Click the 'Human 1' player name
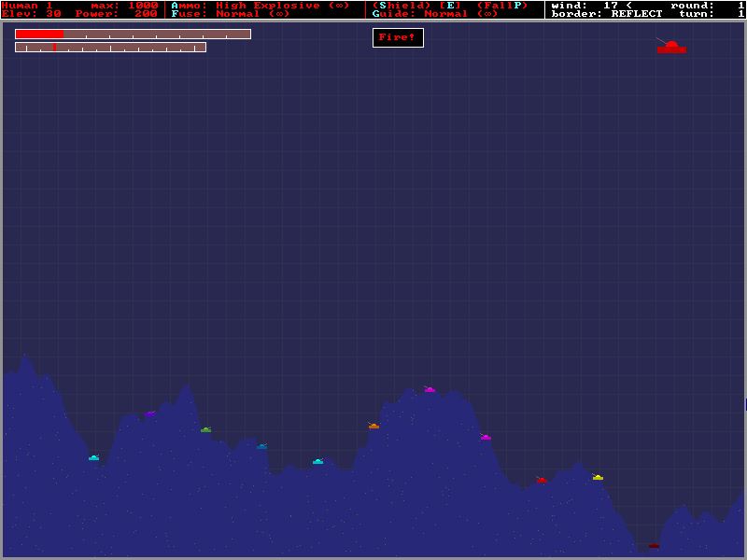Image resolution: width=747 pixels, height=560 pixels. (x=27, y=6)
